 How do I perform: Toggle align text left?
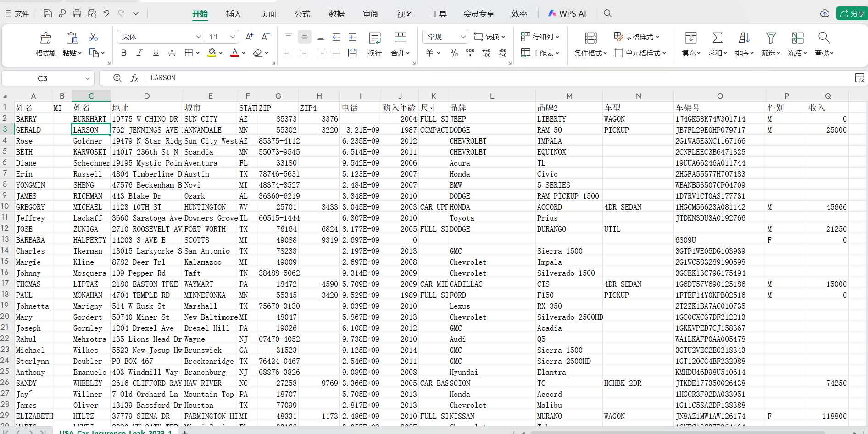[x=288, y=53]
